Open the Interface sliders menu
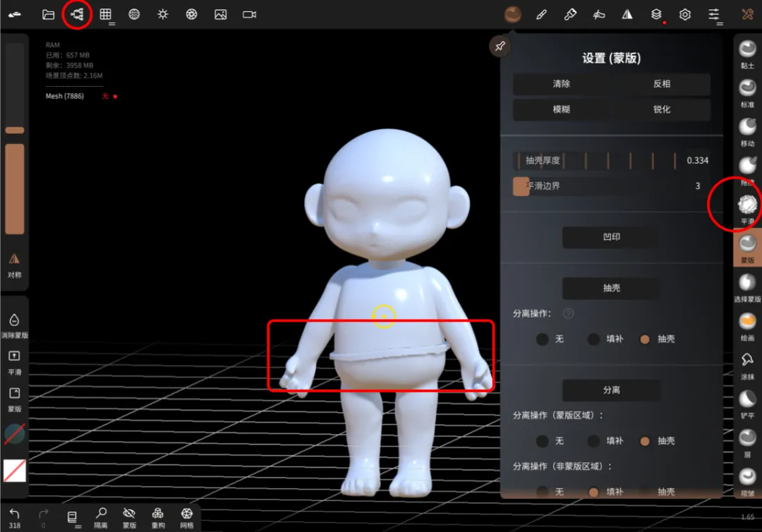The image size is (762, 532). [714, 15]
